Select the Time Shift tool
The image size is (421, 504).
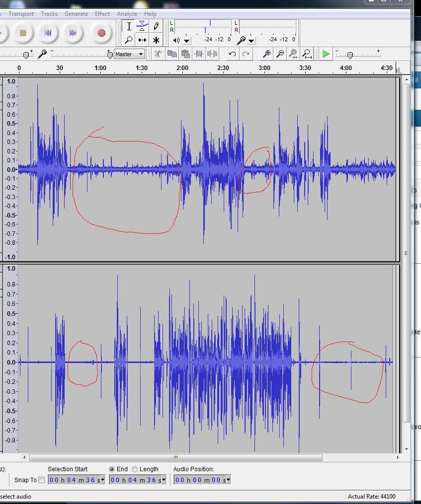(x=142, y=40)
